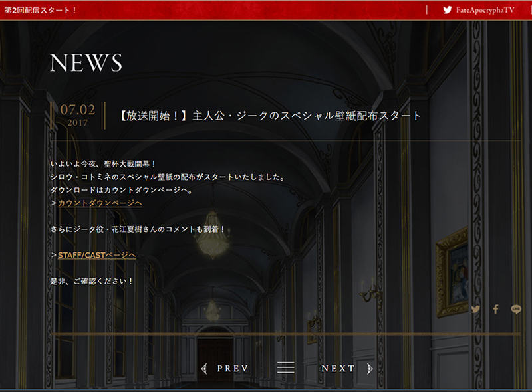Click the right arrow beside NEXT
532x392 pixels.
click(370, 368)
